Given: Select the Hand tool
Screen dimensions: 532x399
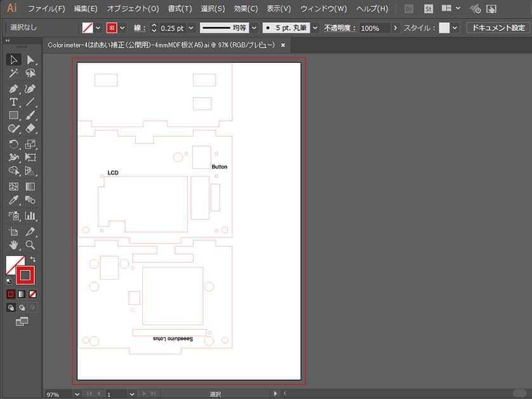Looking at the screenshot, I should [x=13, y=245].
